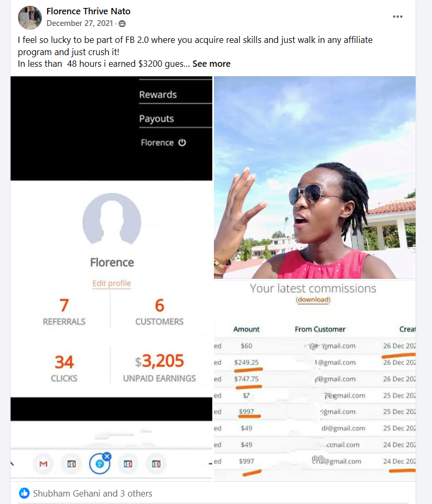This screenshot has width=432, height=504.
Task: Click the Gmail icon in bottom bar
Action: (x=43, y=464)
